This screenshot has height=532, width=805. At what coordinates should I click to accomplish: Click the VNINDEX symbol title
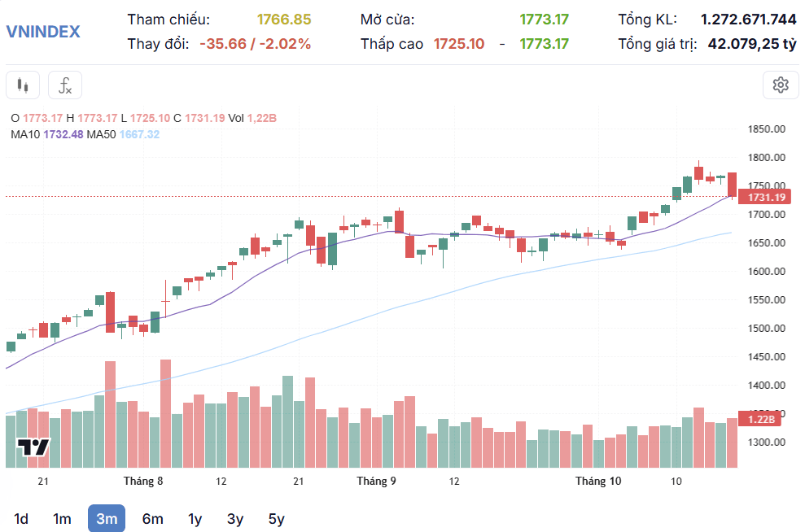(x=43, y=32)
